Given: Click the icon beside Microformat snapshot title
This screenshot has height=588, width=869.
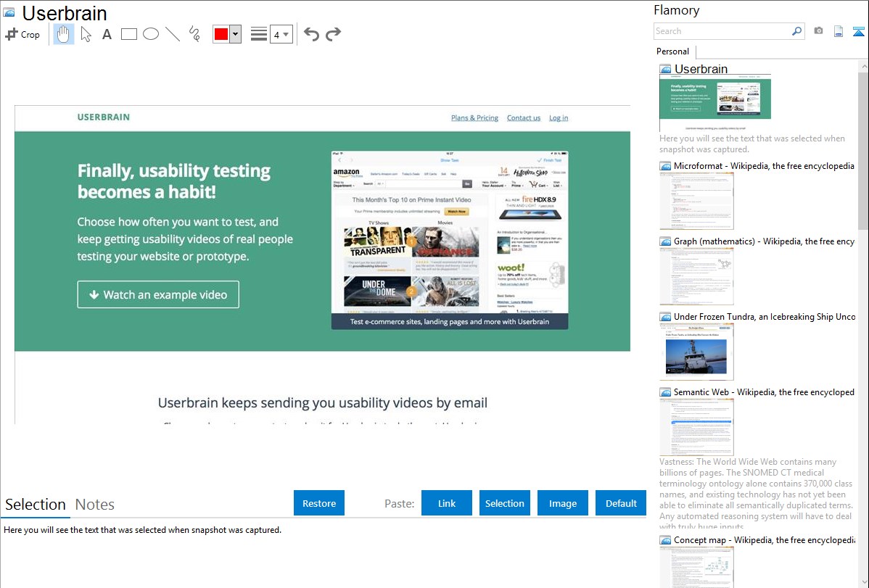Looking at the screenshot, I should pos(665,166).
